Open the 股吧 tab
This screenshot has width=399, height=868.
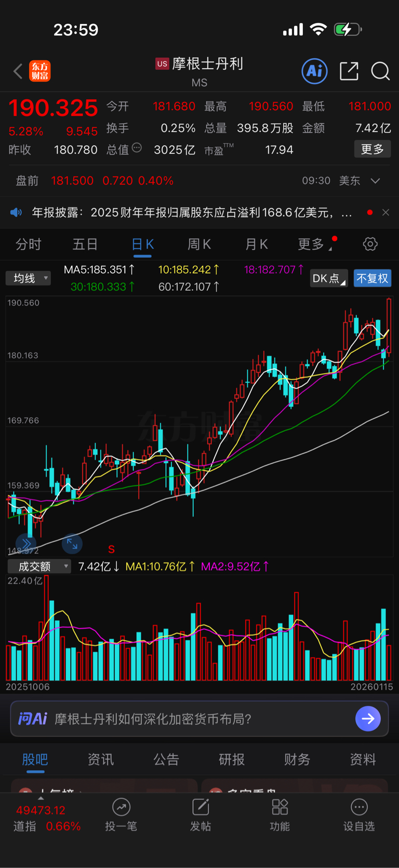click(x=35, y=759)
